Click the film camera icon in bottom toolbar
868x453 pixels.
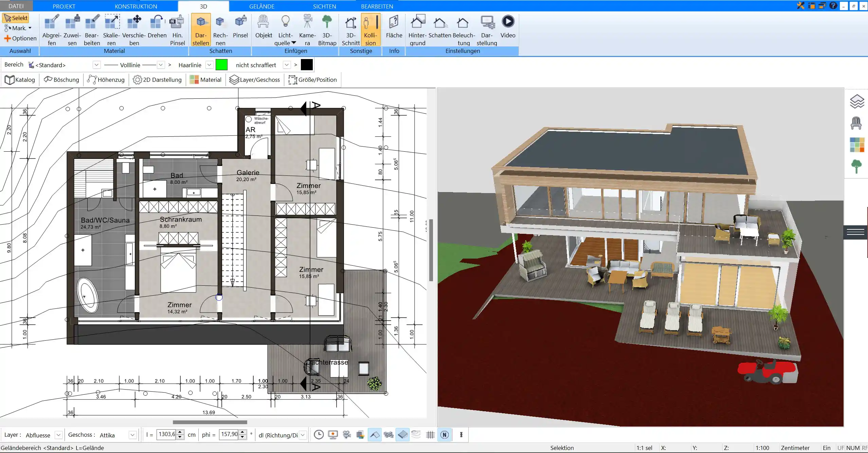click(347, 435)
